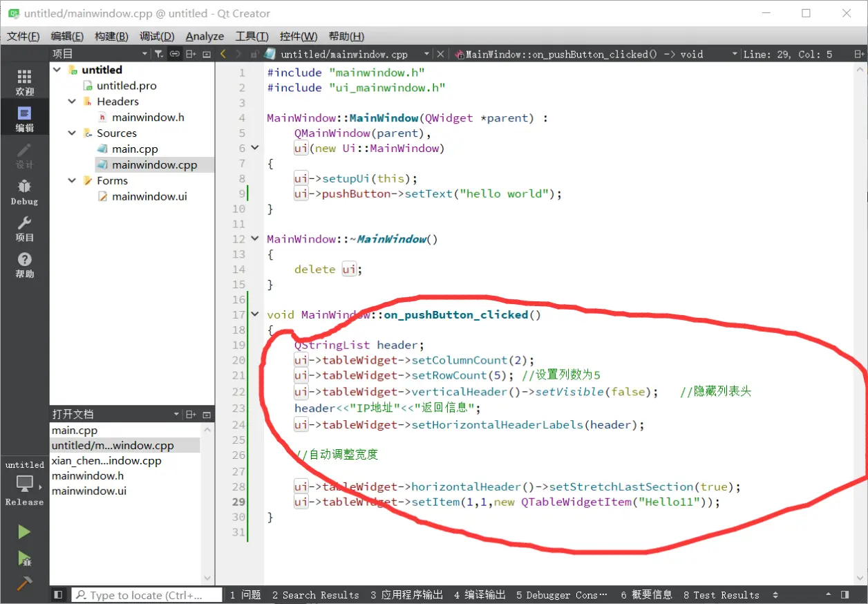868x604 pixels.
Task: Fold on_pushButton_clicked at line 17
Action: 254,314
